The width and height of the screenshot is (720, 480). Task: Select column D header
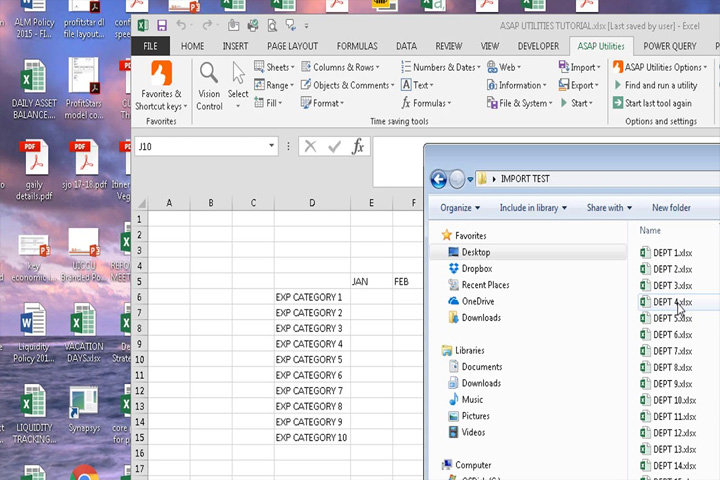tap(312, 203)
